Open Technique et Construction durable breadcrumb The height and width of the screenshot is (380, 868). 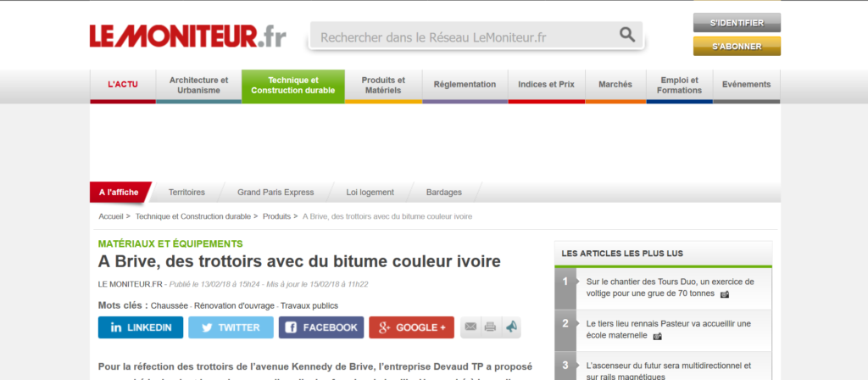(192, 216)
